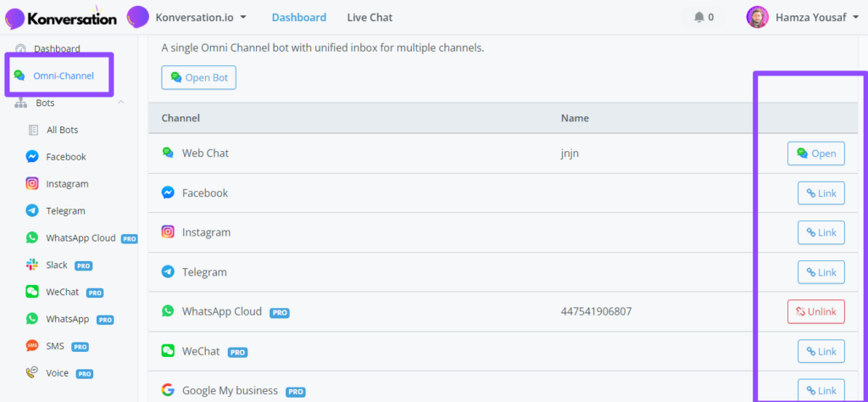This screenshot has width=868, height=402.
Task: Link the Google My business channel
Action: tap(821, 390)
